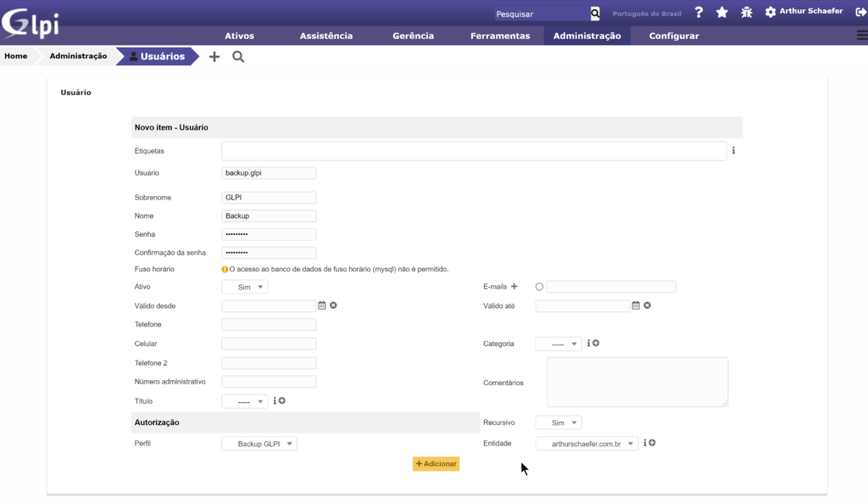Click the logout icon
Screen dimensions: 868x504
coord(861,12)
